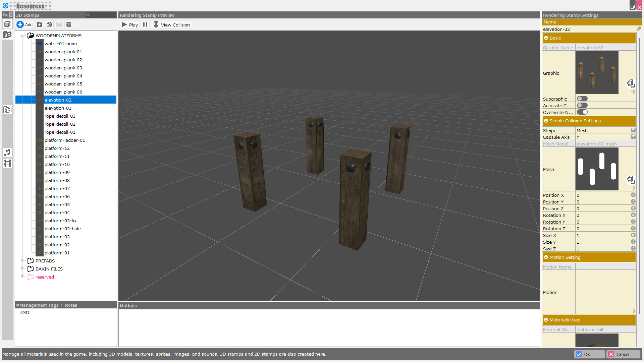The image size is (644, 362).
Task: Open movie resources via film strip icon
Action: coord(7,163)
